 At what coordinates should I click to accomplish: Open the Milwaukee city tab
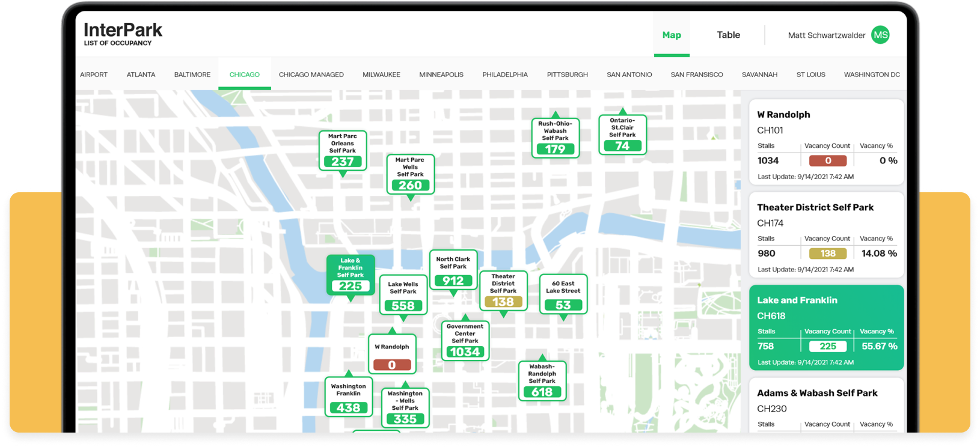coord(381,74)
